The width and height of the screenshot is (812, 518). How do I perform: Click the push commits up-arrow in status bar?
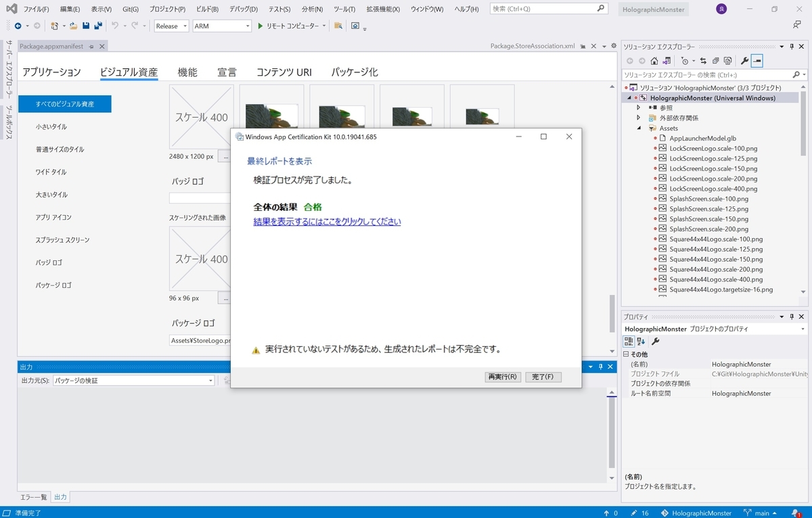click(610, 513)
